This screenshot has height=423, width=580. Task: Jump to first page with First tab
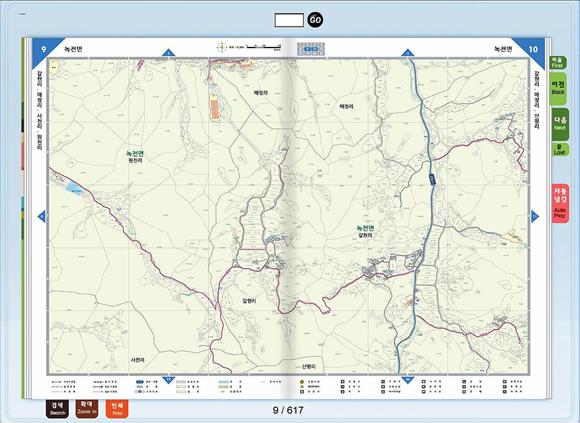pos(557,62)
